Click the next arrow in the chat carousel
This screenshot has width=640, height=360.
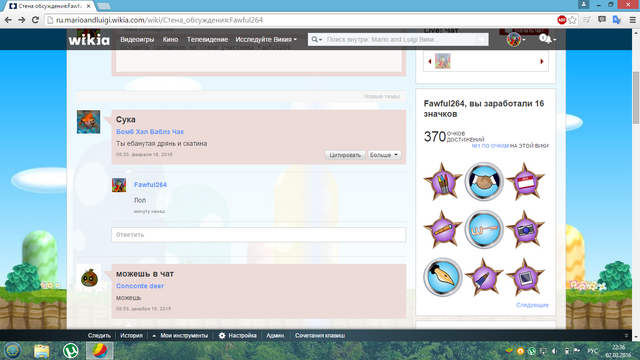point(542,61)
